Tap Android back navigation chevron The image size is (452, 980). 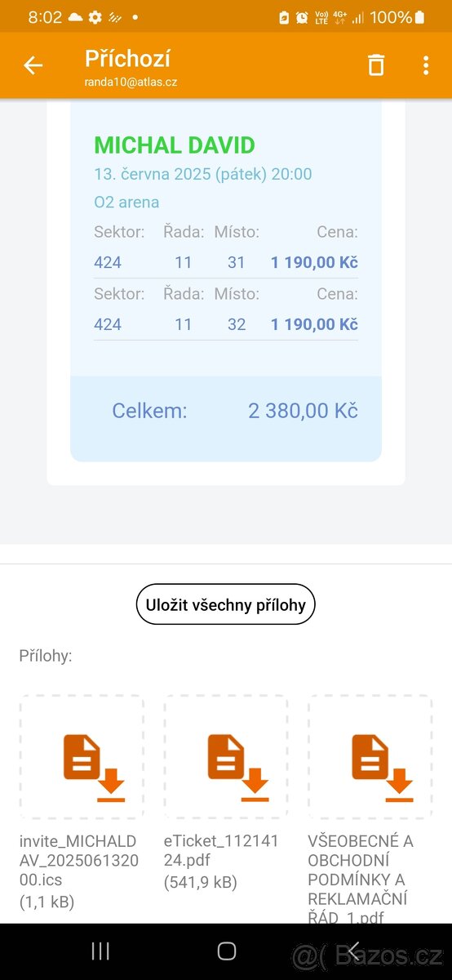coord(353,951)
